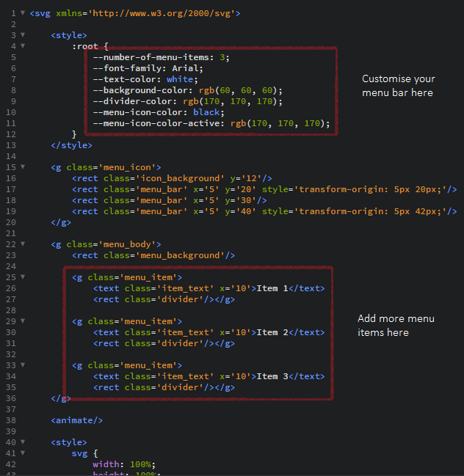Image resolution: width=464 pixels, height=476 pixels.
Task: Fold the third menu_item group at line 33
Action: click(x=23, y=365)
